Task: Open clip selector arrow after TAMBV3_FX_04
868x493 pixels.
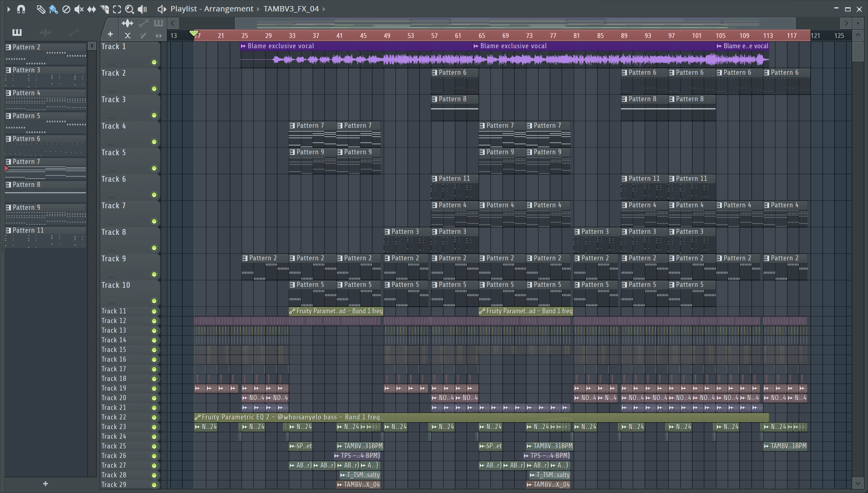Action: coord(324,9)
